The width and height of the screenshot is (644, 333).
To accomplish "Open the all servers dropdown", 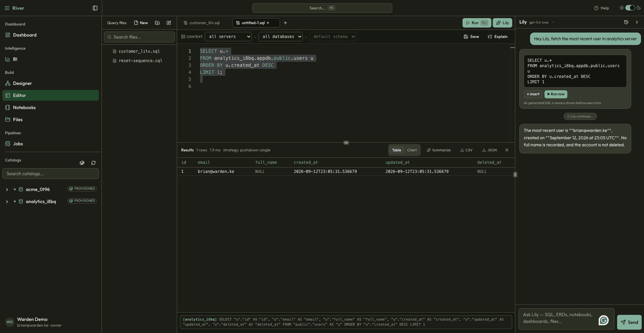I will coord(228,37).
